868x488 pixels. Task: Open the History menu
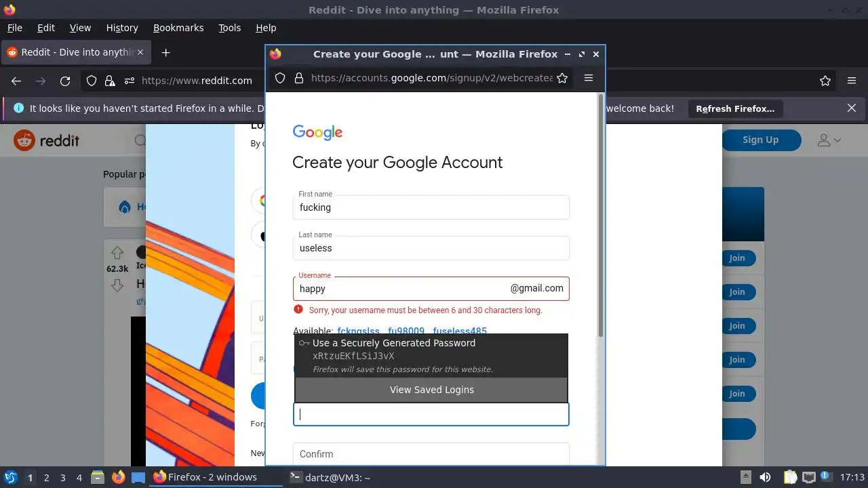click(x=122, y=28)
